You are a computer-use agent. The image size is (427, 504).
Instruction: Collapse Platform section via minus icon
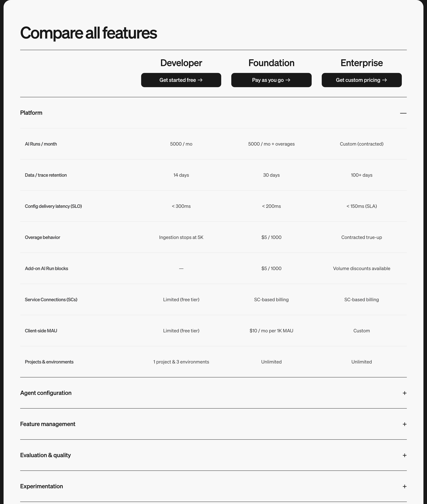coord(403,113)
